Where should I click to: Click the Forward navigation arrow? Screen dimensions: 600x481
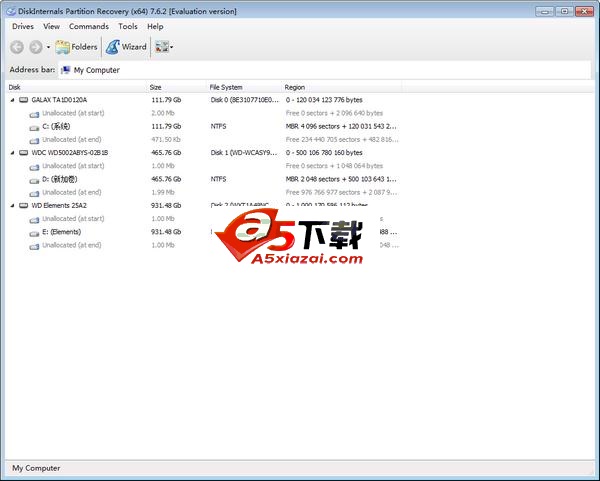tap(36, 47)
